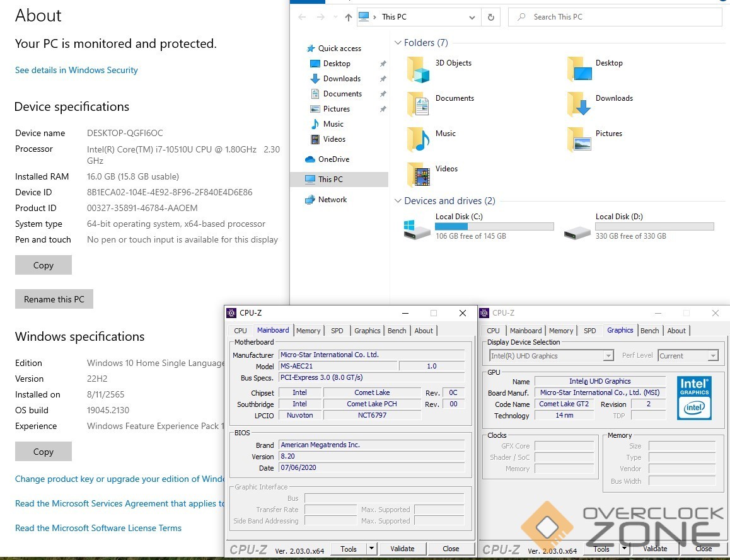The height and width of the screenshot is (560, 730).
Task: Open See details in Windows Security link
Action: coord(76,70)
